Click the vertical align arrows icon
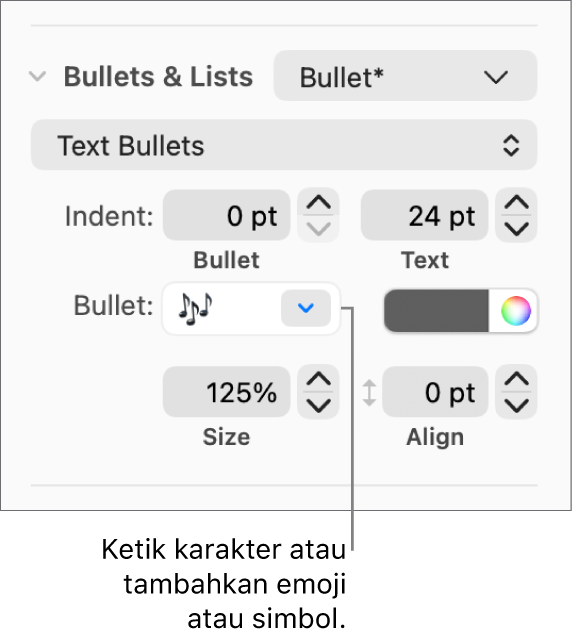 369,393
